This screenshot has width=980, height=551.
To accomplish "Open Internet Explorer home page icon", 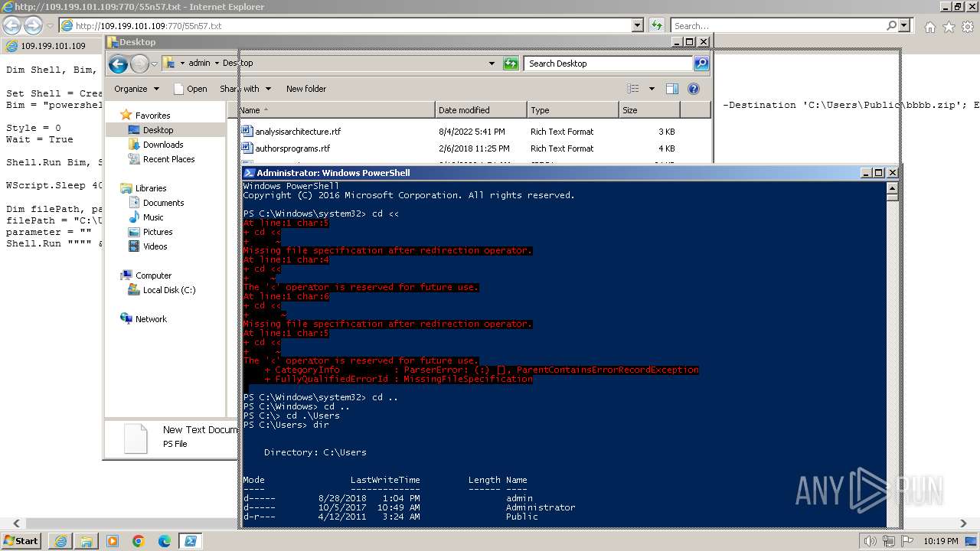I will pos(929,27).
